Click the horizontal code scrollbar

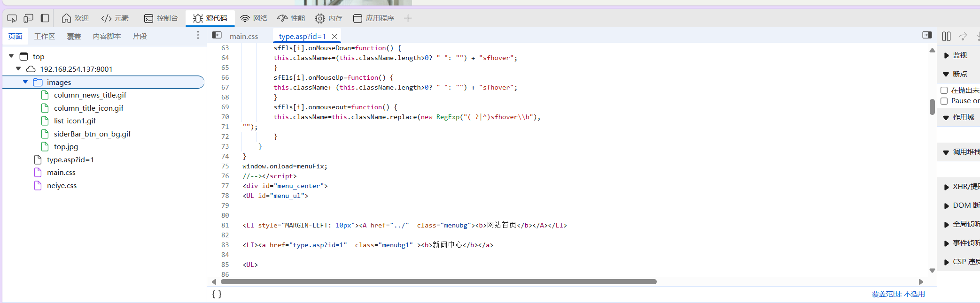[439, 282]
